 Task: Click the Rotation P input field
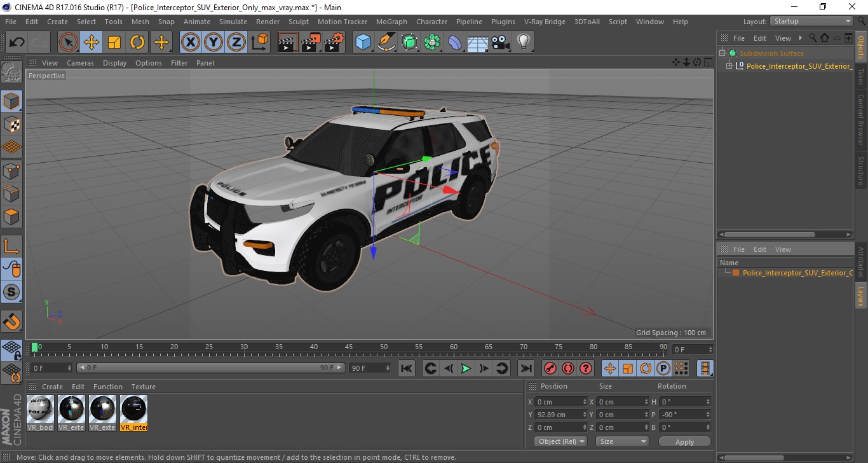point(685,415)
